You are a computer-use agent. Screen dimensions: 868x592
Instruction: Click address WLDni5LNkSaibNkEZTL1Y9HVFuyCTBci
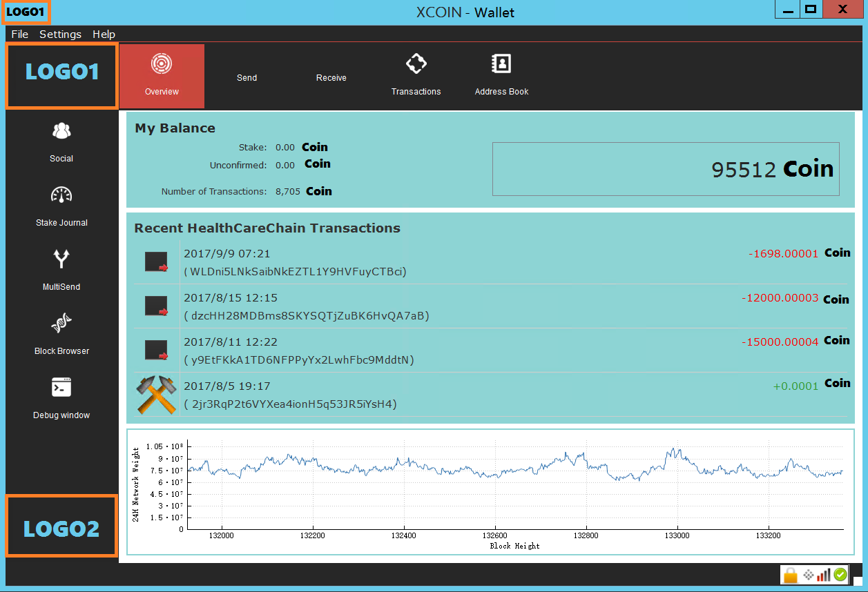[x=295, y=272]
